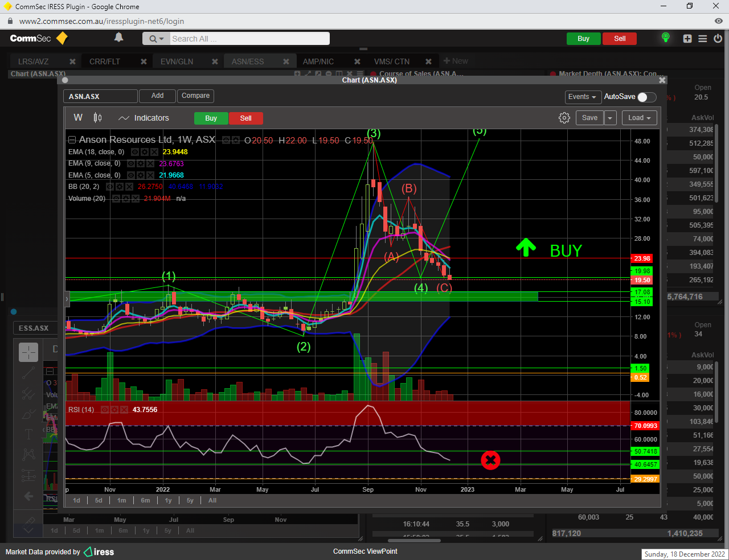Switch to CRR/FLT tab
Viewport: 729px width, 560px height.
click(x=105, y=61)
